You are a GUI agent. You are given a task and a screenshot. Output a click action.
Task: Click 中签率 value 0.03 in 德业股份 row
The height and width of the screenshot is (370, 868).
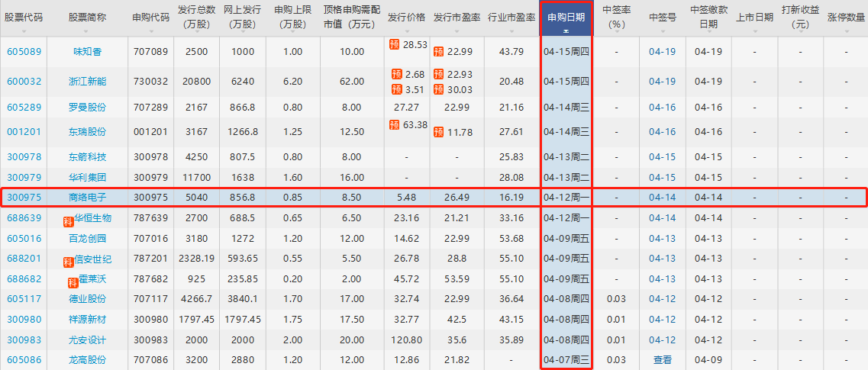[616, 298]
